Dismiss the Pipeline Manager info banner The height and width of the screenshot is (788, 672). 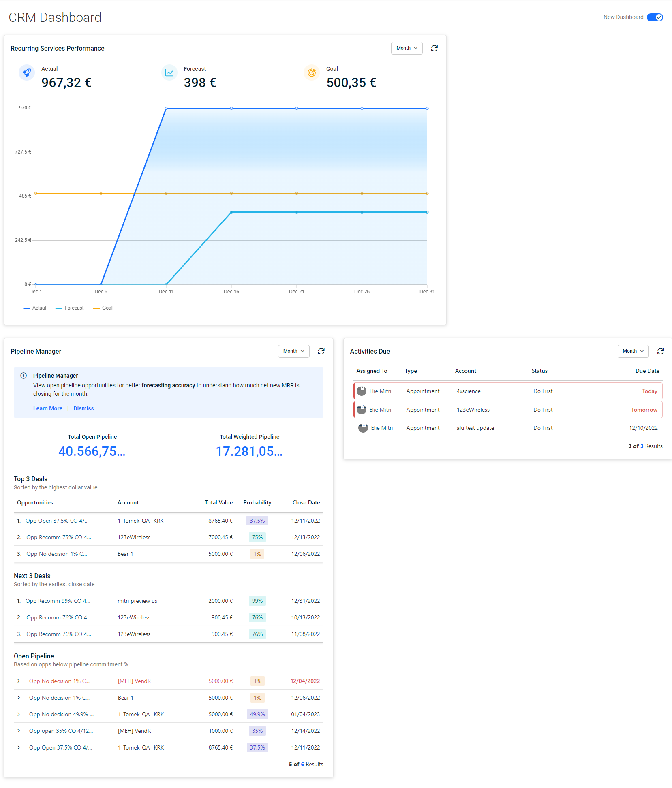pyautogui.click(x=83, y=408)
